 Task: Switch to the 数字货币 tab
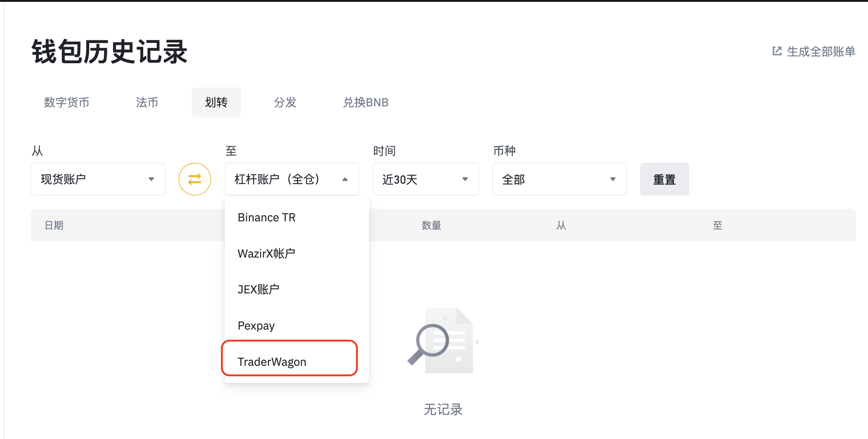(66, 102)
